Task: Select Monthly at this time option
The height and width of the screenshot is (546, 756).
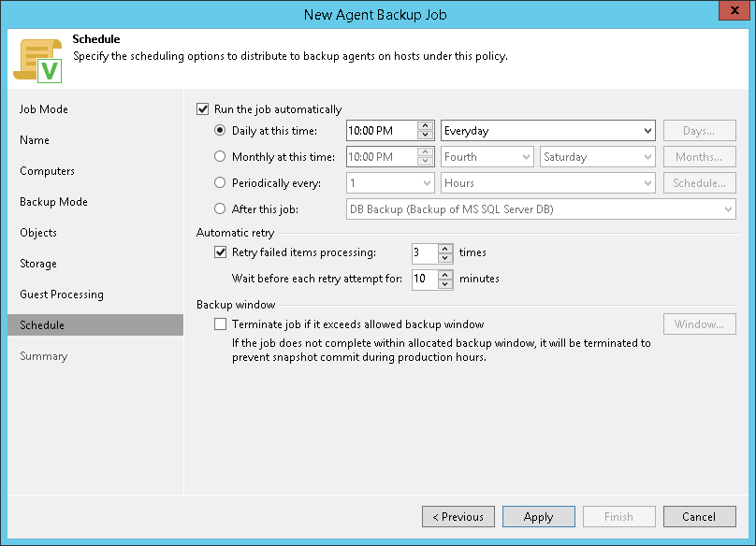Action: (221, 157)
